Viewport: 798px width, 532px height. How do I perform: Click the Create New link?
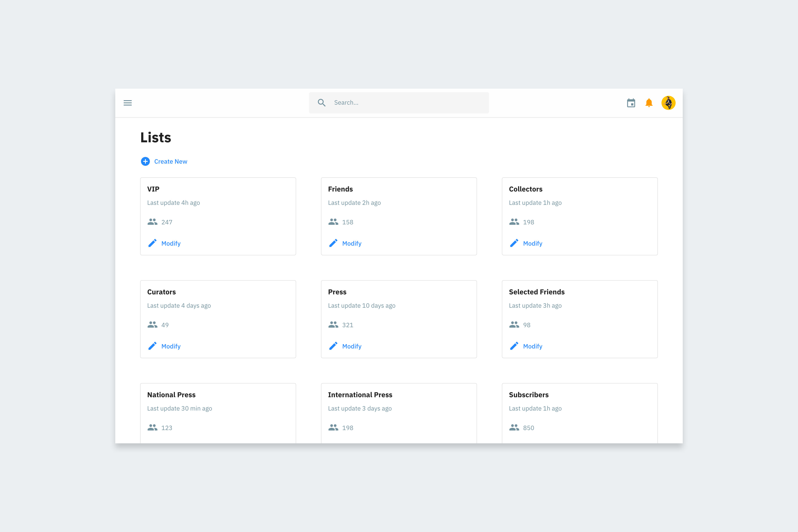(x=171, y=162)
